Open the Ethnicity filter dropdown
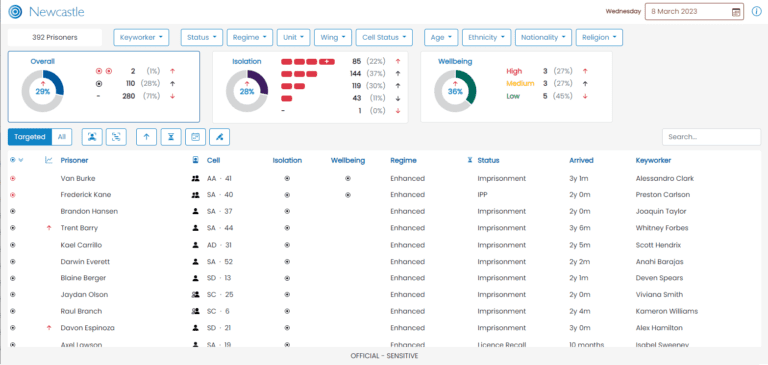Viewport: 768px width, 365px height. point(486,37)
